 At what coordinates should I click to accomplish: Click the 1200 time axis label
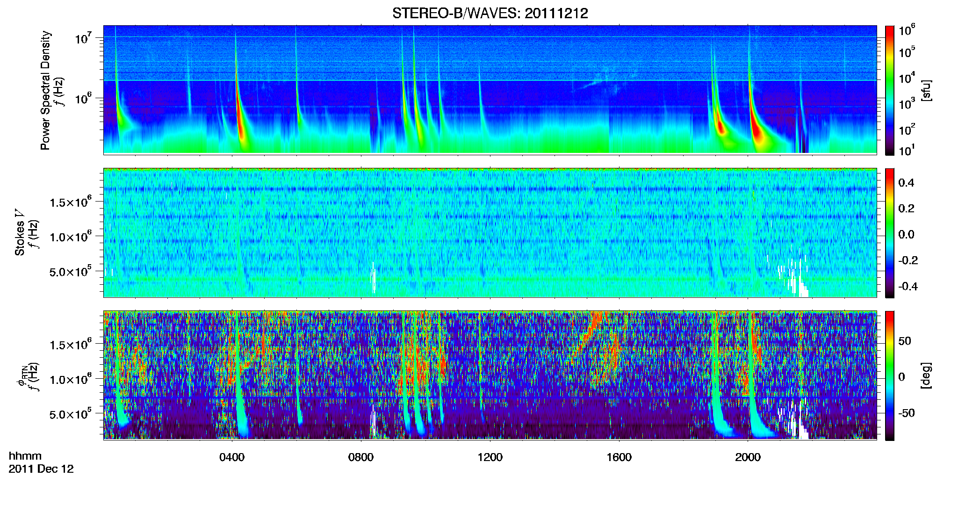[x=490, y=457]
